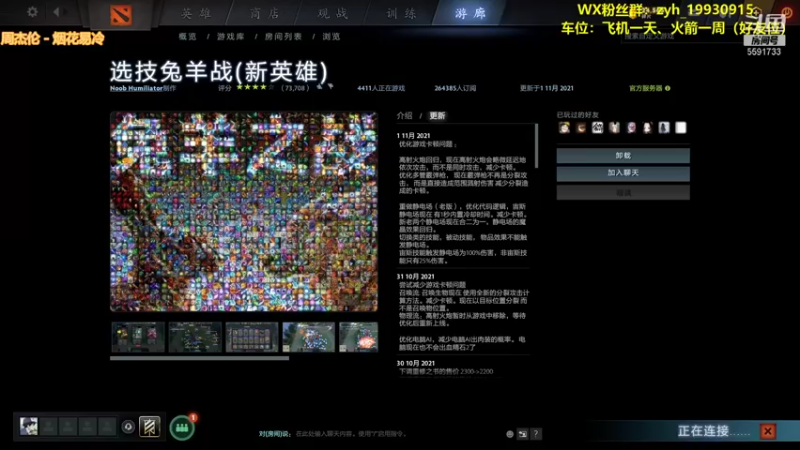Viewport: 800px width, 450px height.
Task: Click the chat pop-out icon next to emoji
Action: click(x=522, y=434)
